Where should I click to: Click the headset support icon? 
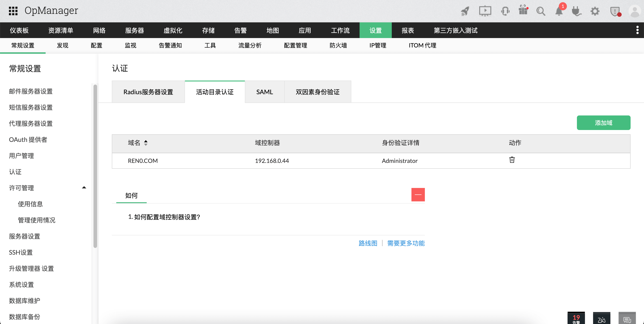[x=505, y=11]
